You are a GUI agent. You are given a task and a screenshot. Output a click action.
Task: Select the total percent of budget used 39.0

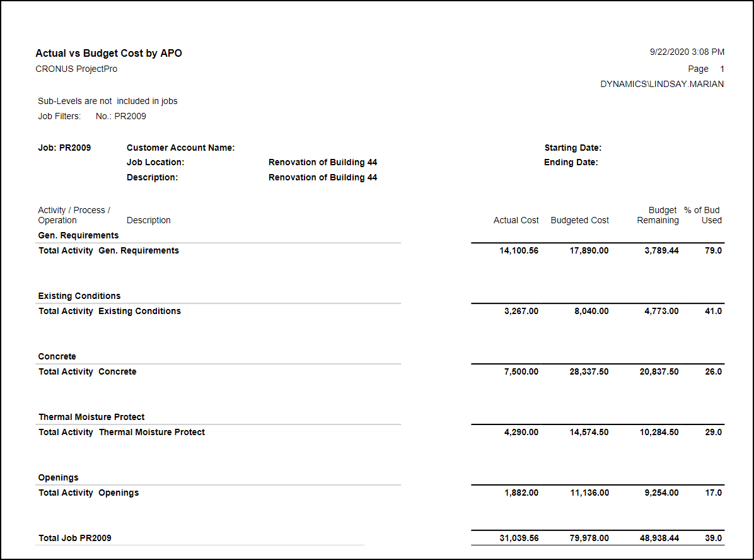coord(713,538)
